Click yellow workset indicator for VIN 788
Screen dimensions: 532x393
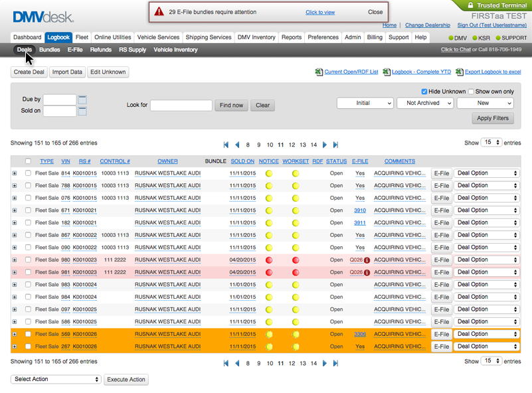click(x=296, y=186)
